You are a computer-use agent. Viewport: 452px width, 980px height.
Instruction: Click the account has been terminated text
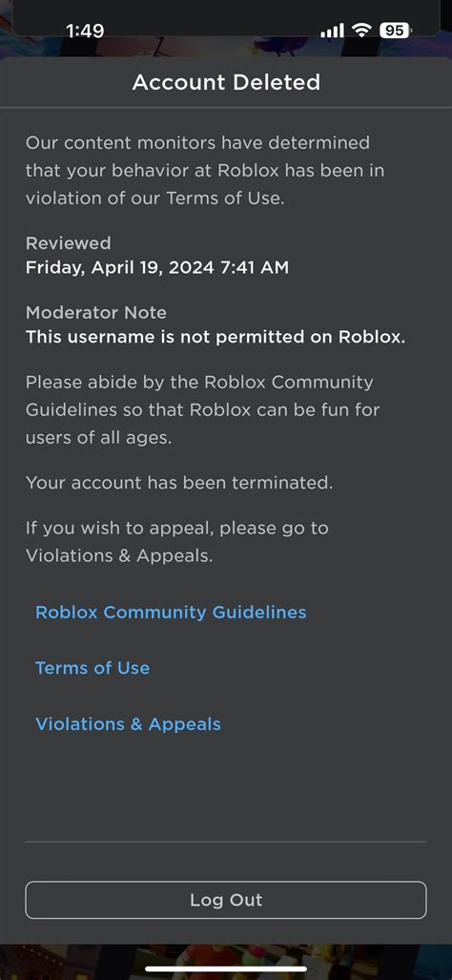(179, 483)
